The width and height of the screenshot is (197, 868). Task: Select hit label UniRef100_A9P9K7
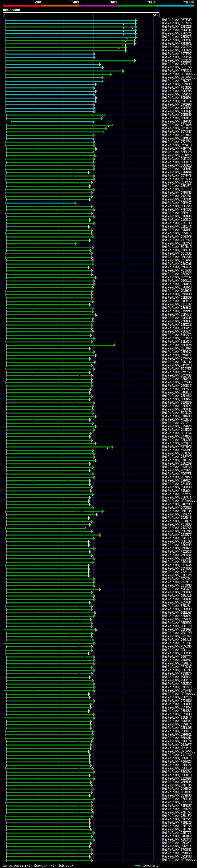(x=177, y=203)
